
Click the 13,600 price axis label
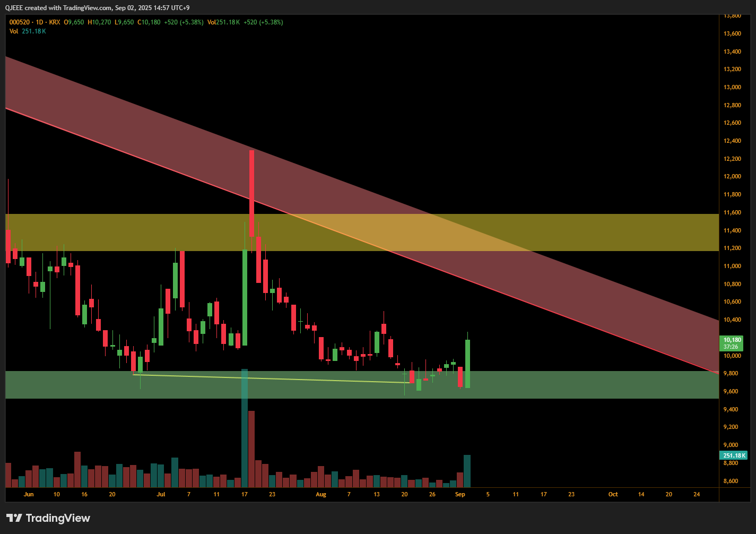(x=732, y=33)
